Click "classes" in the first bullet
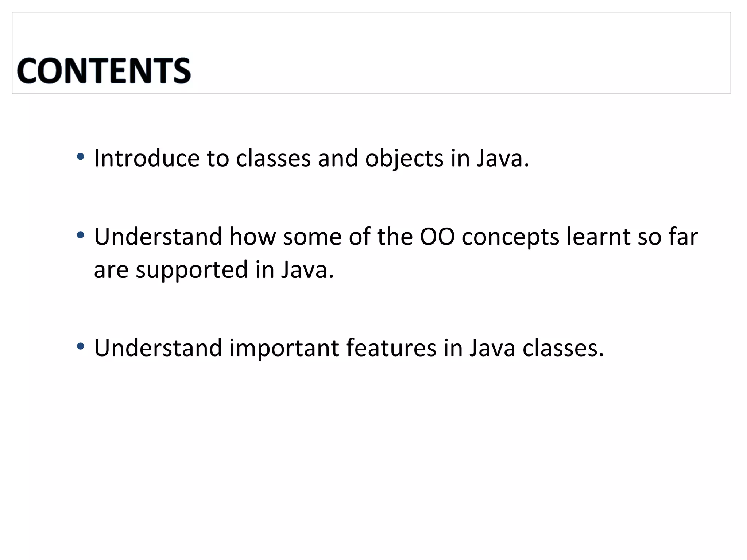Image resolution: width=747 pixels, height=560 pixels. 273,159
